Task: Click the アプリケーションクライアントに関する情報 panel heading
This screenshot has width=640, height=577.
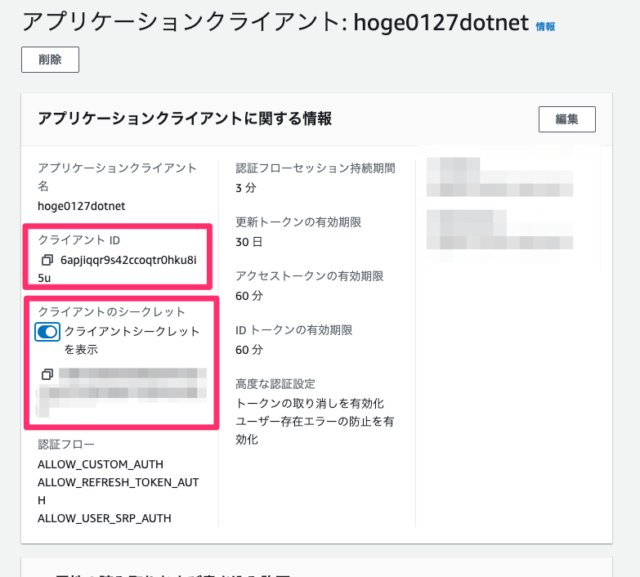Action: click(x=185, y=119)
